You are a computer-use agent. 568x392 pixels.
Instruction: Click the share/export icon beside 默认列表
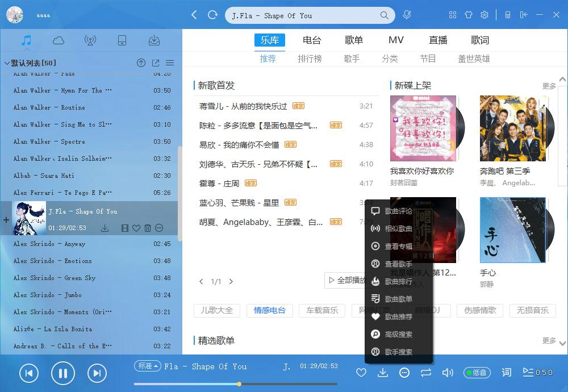point(156,63)
